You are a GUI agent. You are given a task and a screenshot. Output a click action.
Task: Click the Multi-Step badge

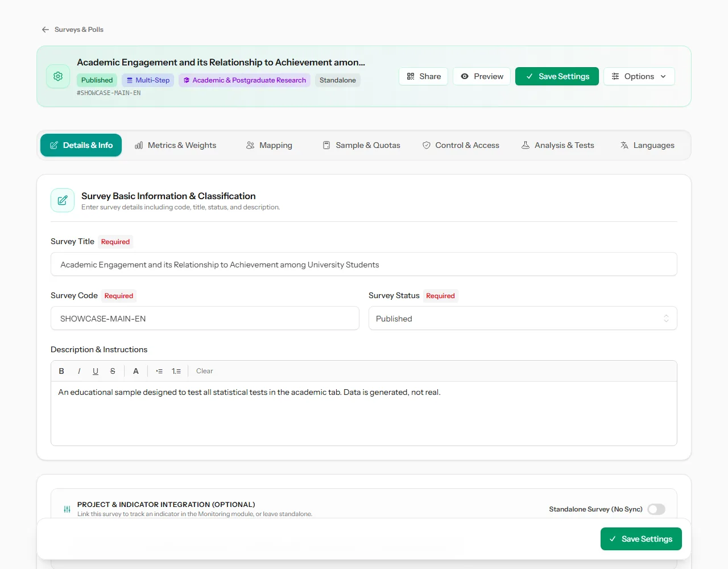click(x=148, y=80)
